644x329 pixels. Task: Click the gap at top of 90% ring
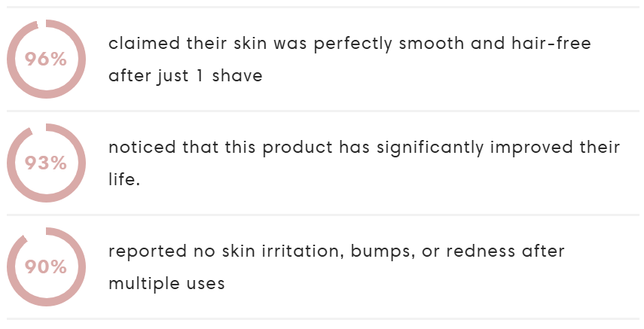(36, 233)
